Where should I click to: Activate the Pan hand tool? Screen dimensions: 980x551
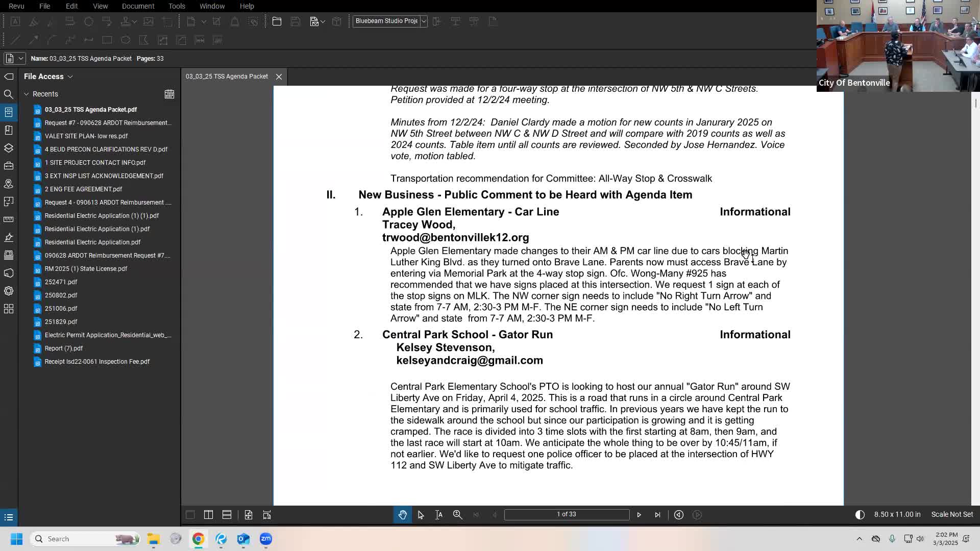point(402,515)
